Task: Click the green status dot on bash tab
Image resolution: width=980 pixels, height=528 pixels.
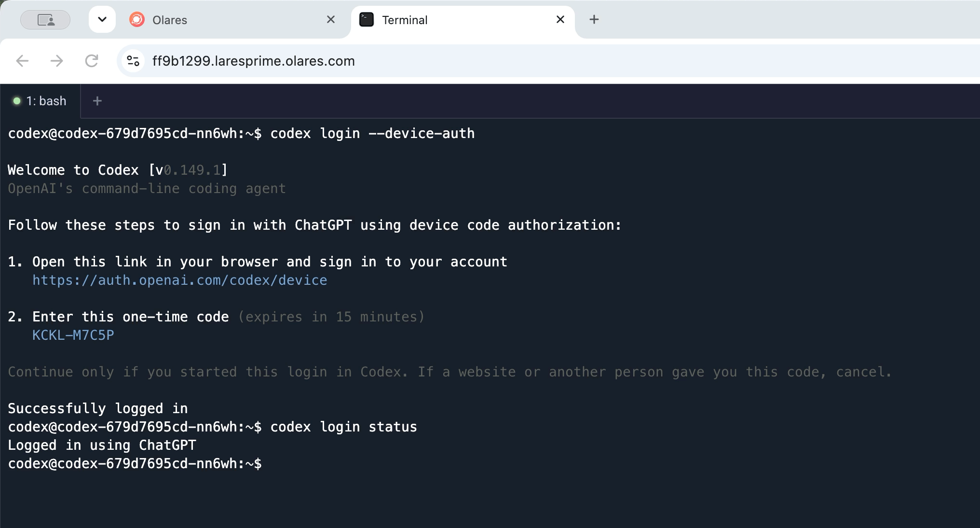Action: coord(17,101)
